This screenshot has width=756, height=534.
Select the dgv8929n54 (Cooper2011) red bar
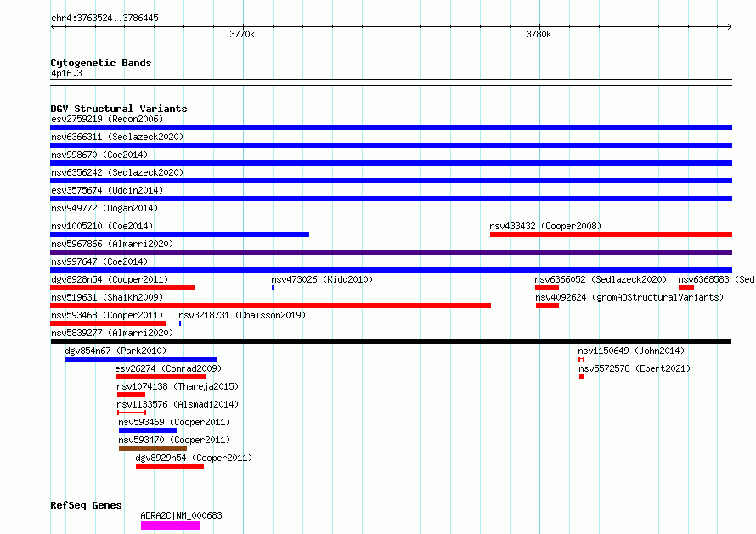(x=170, y=466)
